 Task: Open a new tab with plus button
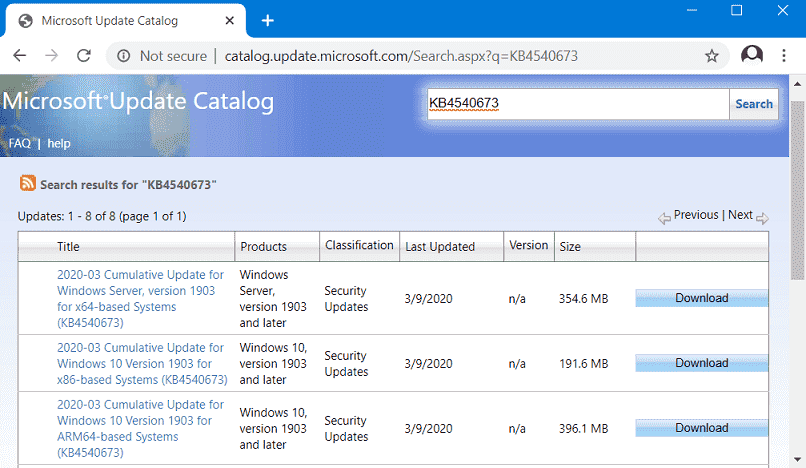click(267, 21)
